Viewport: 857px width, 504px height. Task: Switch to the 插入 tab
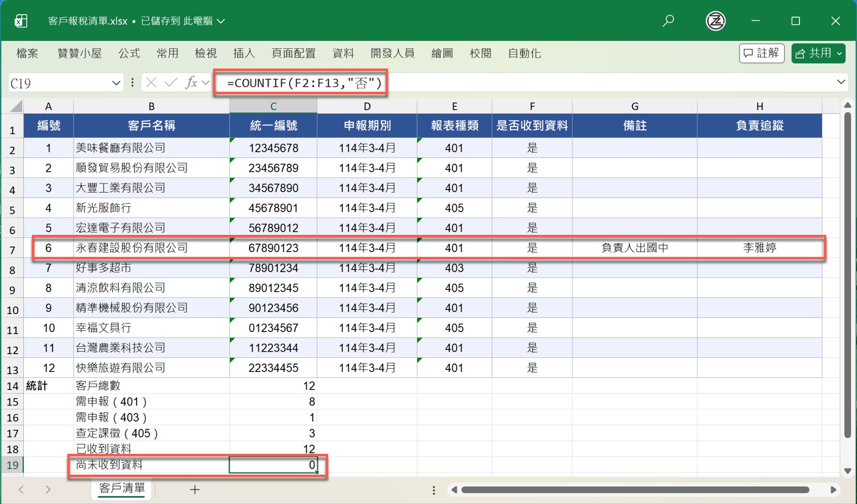[x=244, y=53]
